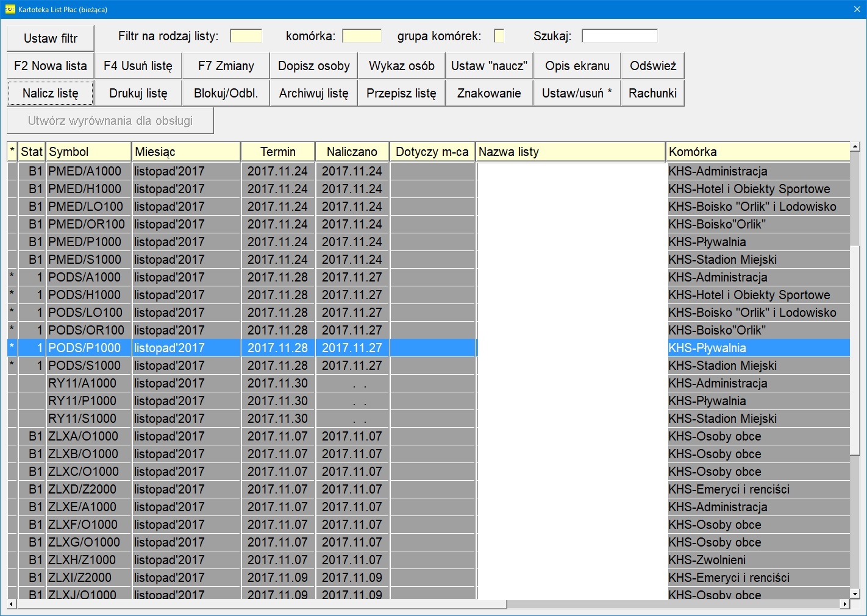Print with the Drukuj listę button
Image resolution: width=867 pixels, height=616 pixels.
(138, 93)
